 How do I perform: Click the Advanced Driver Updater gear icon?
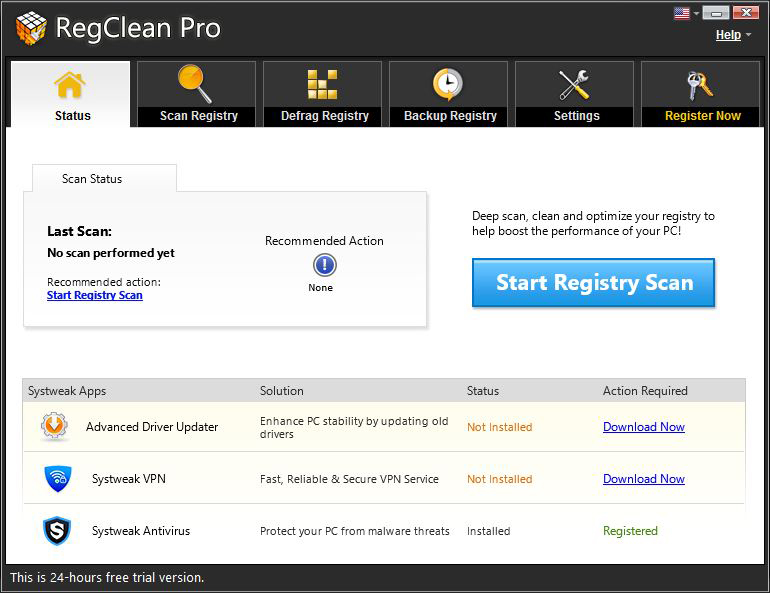click(54, 426)
